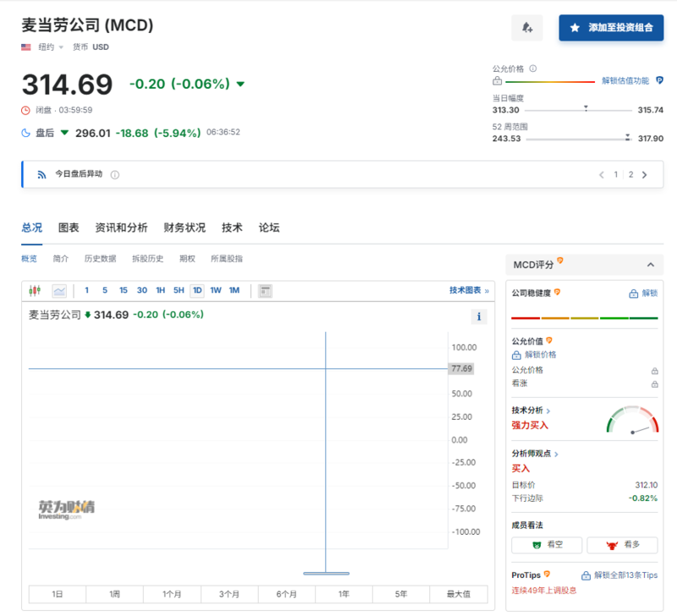The height and width of the screenshot is (616, 677).
Task: Open 解锁估值功能 link
Action: point(625,80)
